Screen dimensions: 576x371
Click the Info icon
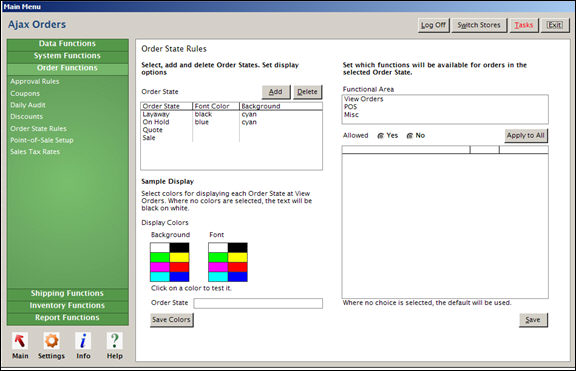pos(83,341)
